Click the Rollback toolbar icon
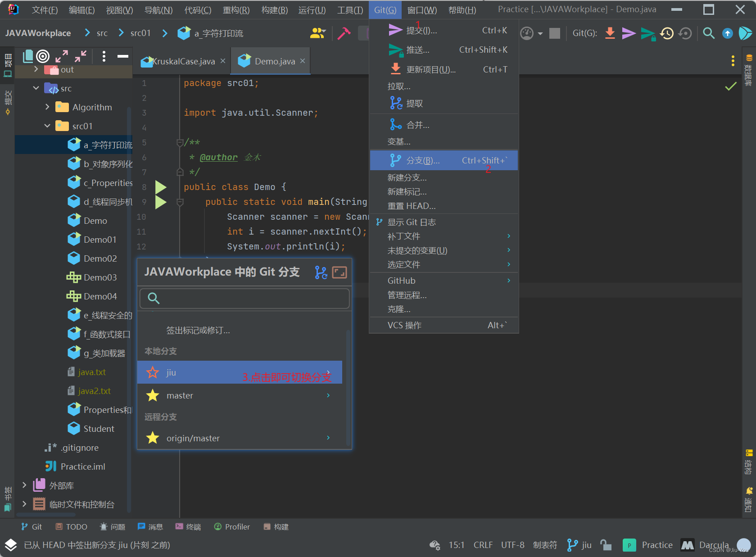The height and width of the screenshot is (557, 756). coord(685,33)
